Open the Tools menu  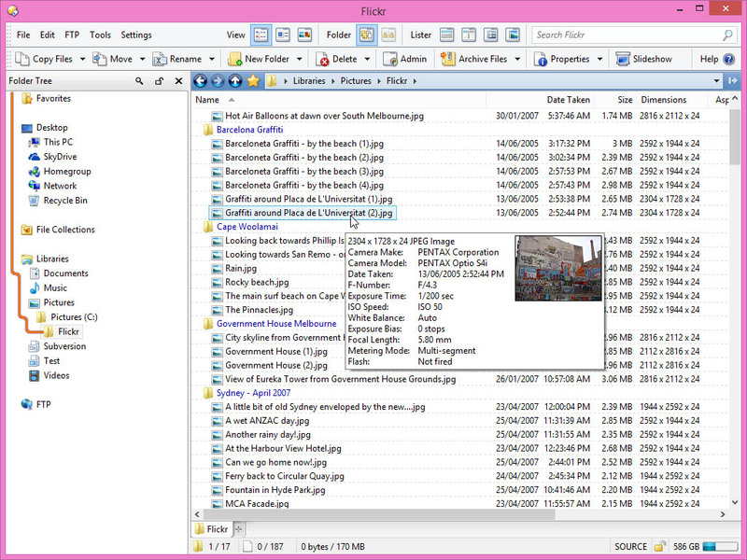pyautogui.click(x=100, y=35)
